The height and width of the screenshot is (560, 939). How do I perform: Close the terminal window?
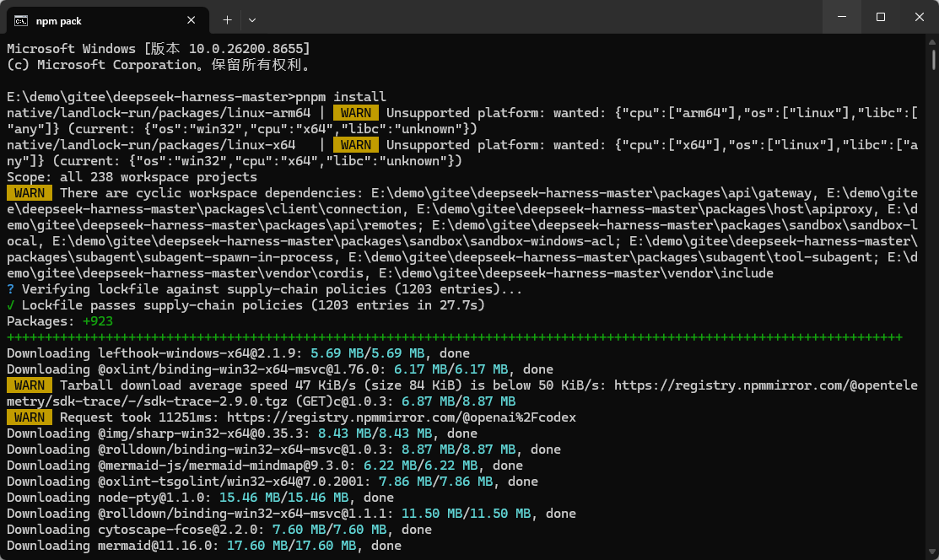point(920,17)
